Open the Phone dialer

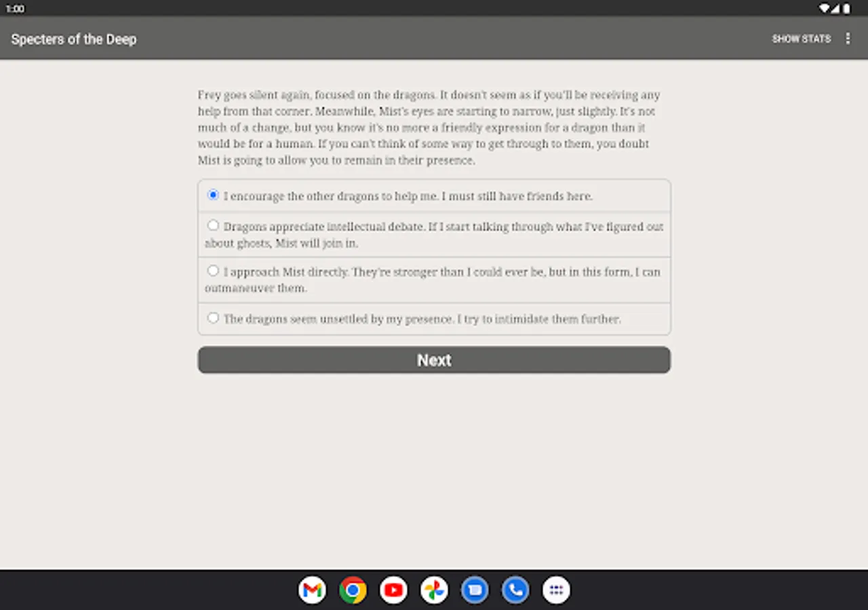coord(515,590)
